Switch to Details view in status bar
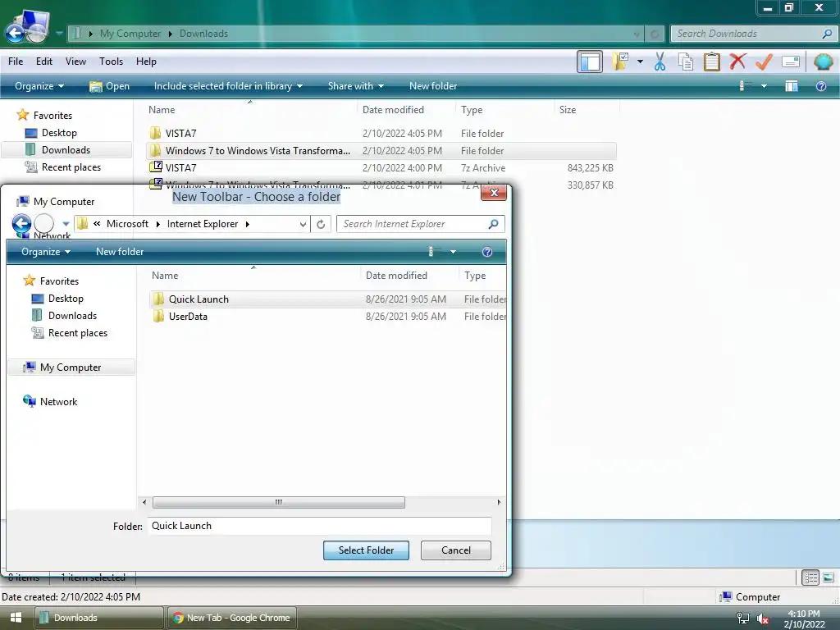This screenshot has height=630, width=840. click(810, 577)
